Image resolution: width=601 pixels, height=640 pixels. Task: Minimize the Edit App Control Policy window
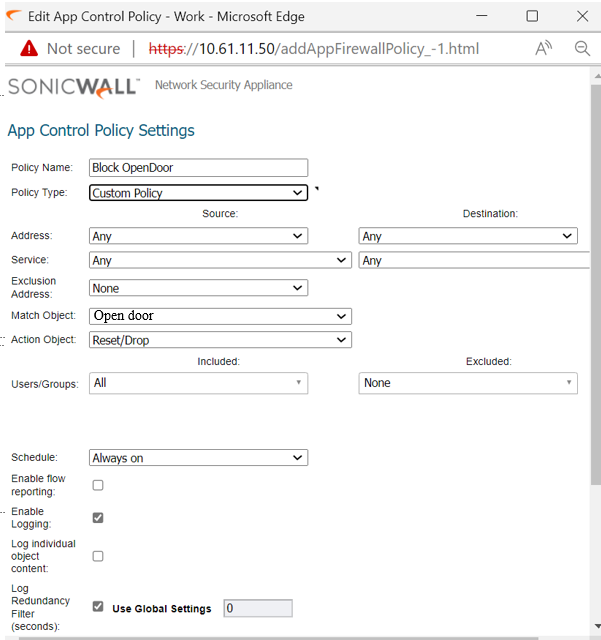(x=482, y=16)
